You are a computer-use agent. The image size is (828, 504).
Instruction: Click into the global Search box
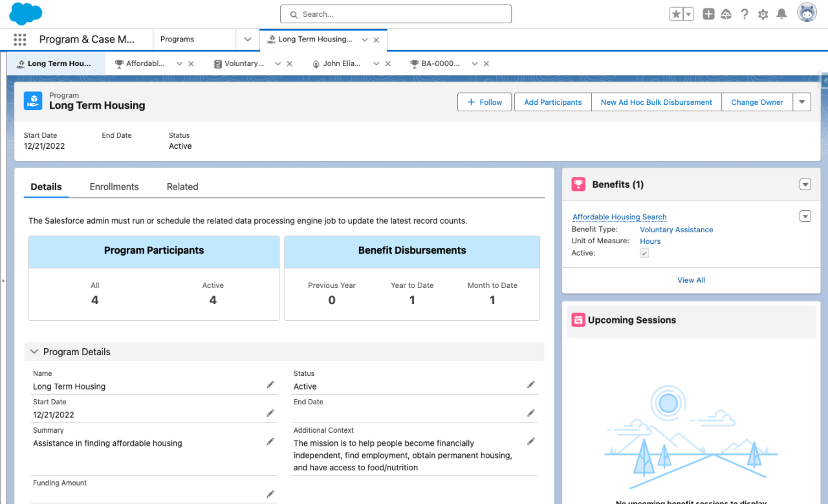(x=396, y=14)
